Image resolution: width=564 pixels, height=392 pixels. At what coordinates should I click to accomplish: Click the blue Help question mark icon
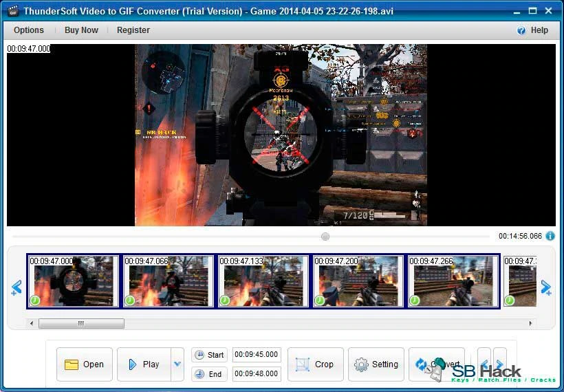pos(521,30)
